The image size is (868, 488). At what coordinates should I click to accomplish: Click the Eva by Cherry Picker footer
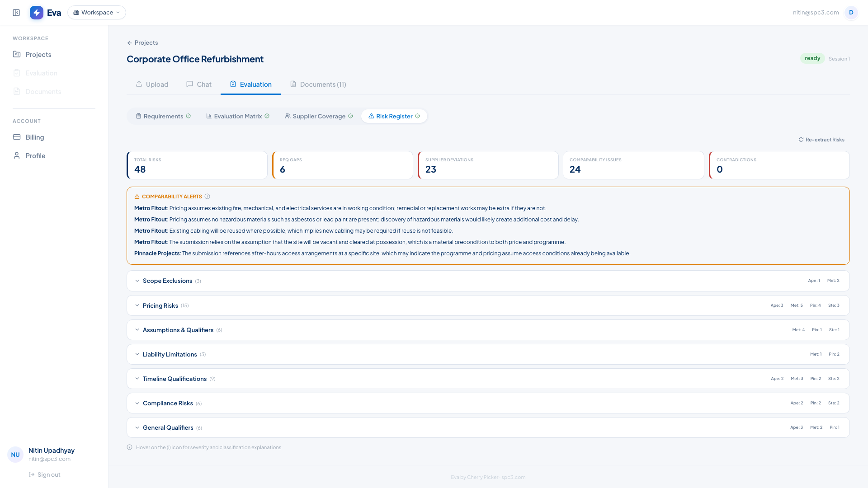pos(488,477)
